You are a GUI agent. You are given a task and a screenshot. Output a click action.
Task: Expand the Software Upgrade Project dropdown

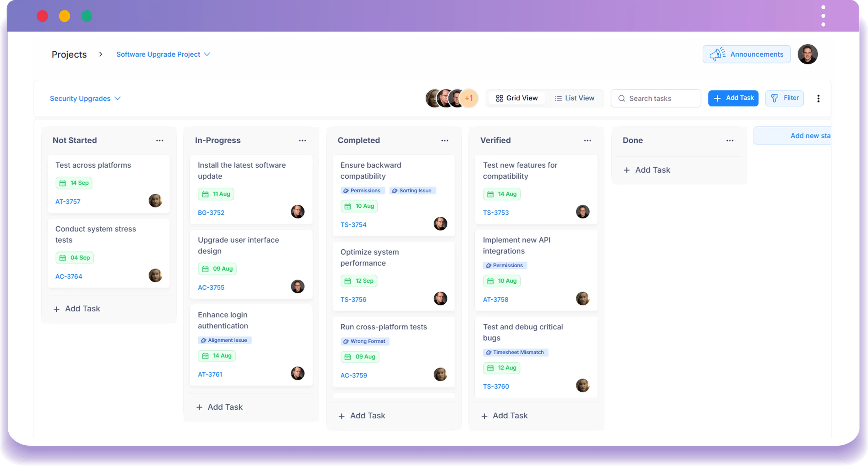coord(207,54)
